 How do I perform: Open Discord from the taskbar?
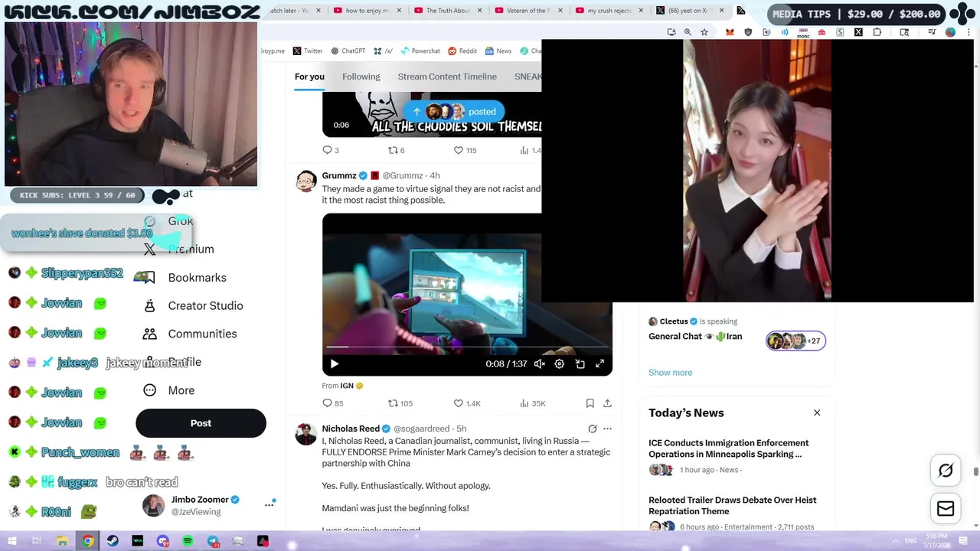tap(162, 541)
